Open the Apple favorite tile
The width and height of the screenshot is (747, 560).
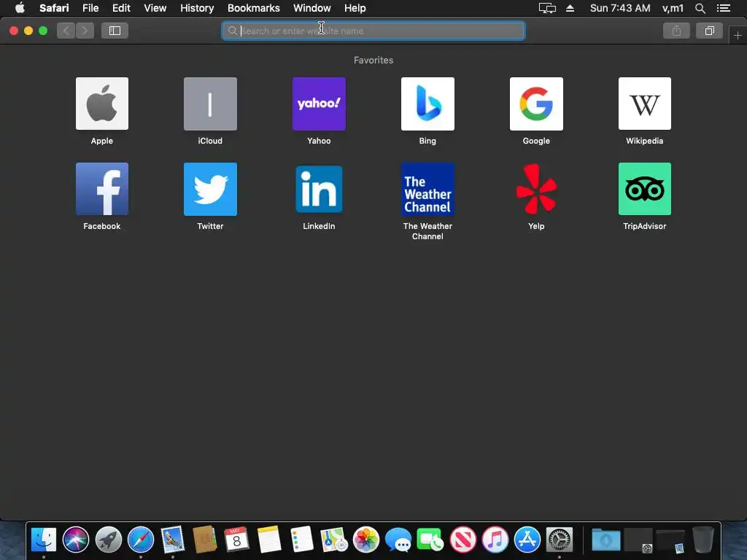coord(102,104)
